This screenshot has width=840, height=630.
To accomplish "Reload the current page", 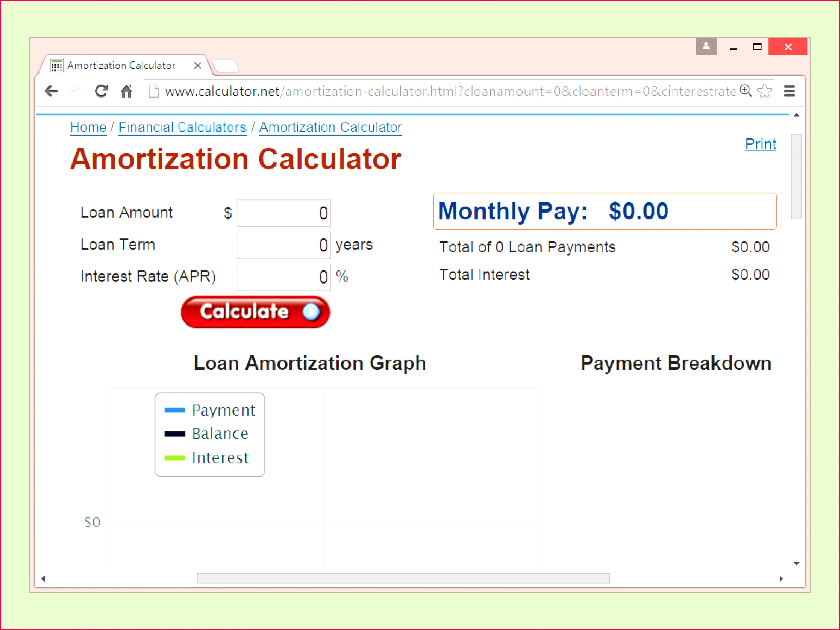I will (x=101, y=91).
